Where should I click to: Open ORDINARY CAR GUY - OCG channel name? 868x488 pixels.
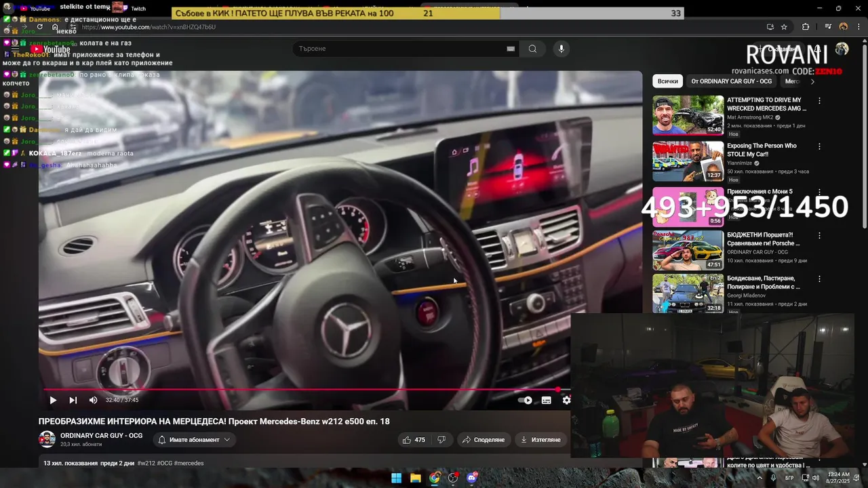point(102,436)
